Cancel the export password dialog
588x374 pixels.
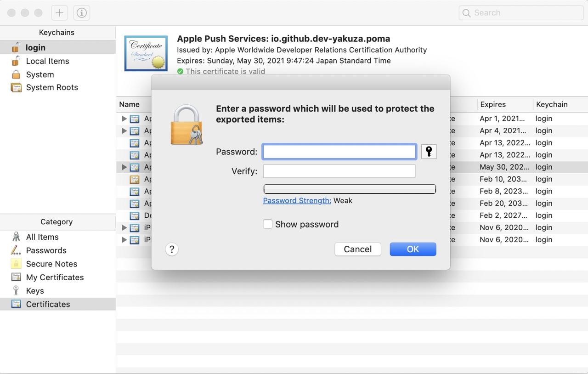point(358,249)
